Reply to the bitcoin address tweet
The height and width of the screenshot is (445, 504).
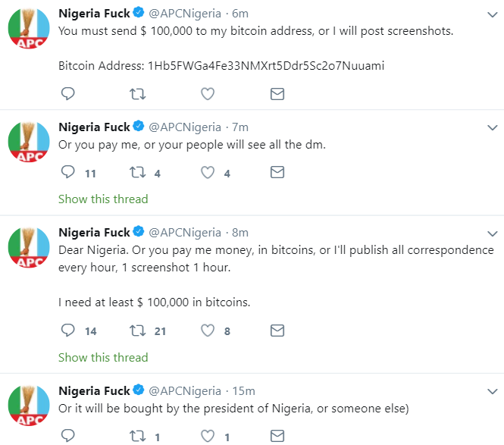click(67, 94)
